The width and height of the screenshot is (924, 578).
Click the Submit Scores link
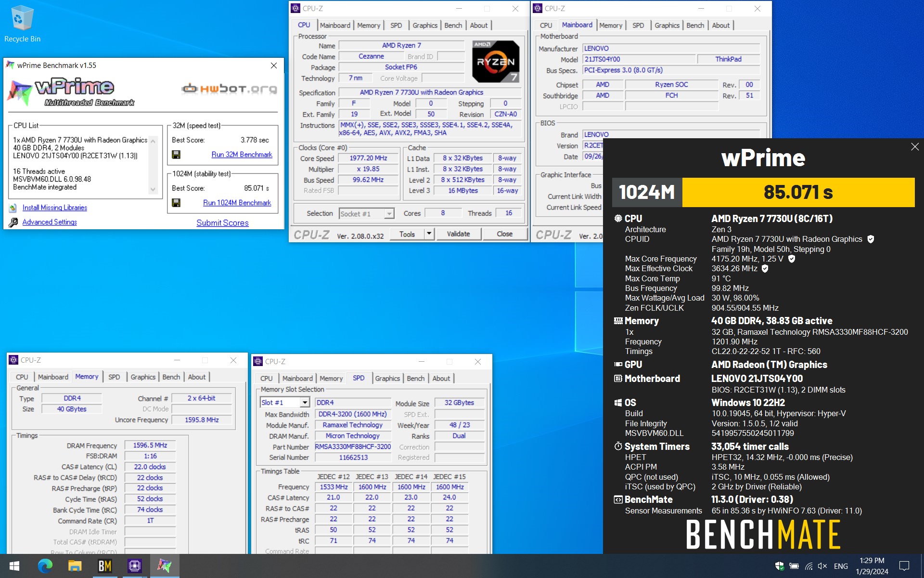click(222, 223)
